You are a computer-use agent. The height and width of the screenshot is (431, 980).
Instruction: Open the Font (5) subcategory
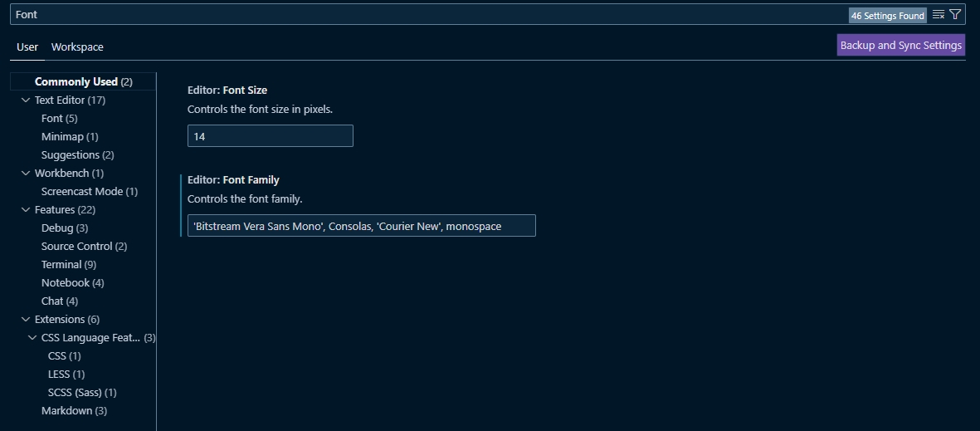60,118
